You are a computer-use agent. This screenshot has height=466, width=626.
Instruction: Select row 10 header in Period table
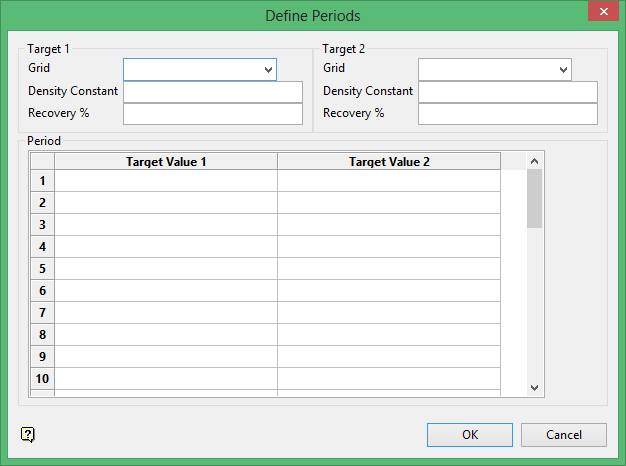(x=42, y=379)
